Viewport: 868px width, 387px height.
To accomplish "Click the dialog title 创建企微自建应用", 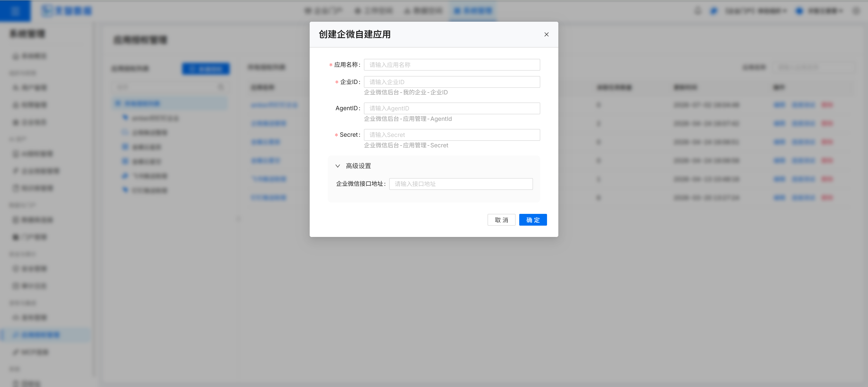I will (x=354, y=34).
